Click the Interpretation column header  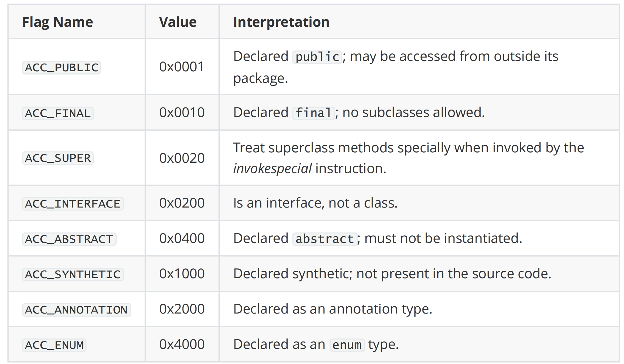pyautogui.click(x=281, y=22)
